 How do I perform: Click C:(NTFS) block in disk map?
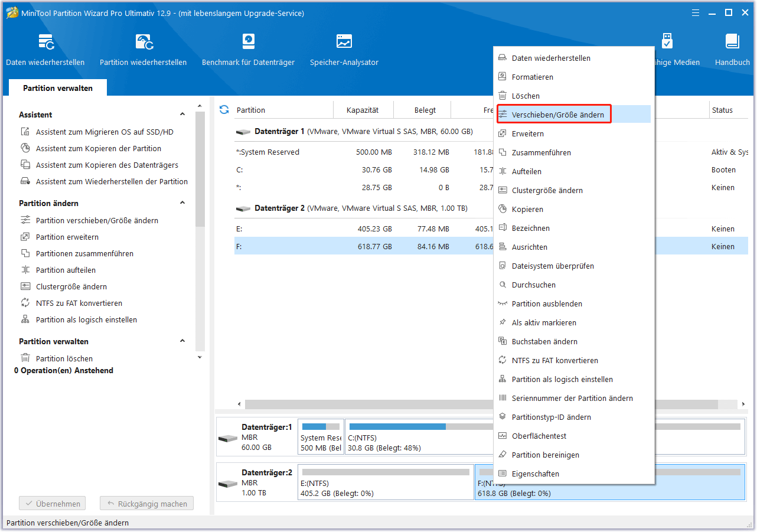(x=420, y=436)
